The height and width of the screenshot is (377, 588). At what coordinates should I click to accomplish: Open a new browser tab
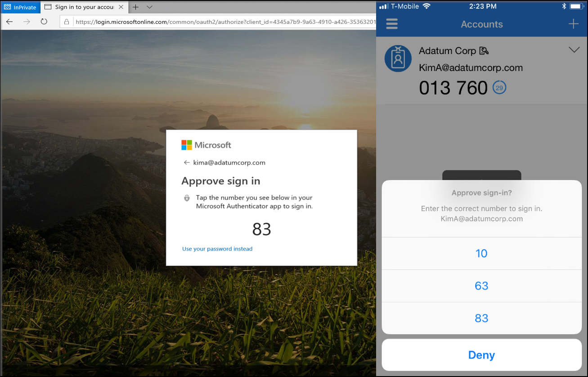point(136,7)
